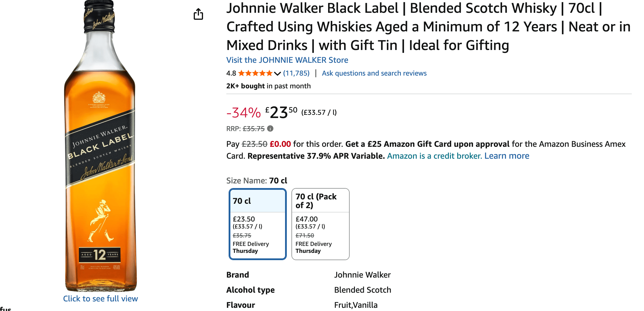Click the Learn more link
The width and height of the screenshot is (644, 311).
click(x=507, y=156)
